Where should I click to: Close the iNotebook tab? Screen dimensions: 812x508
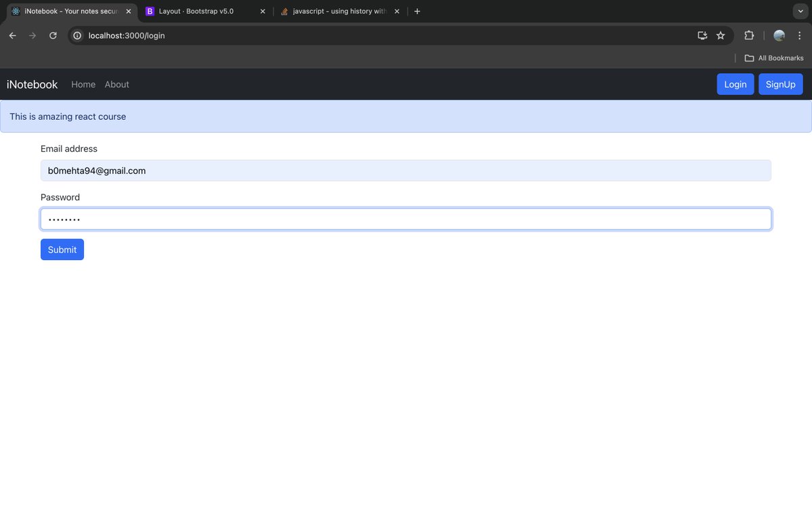coord(129,12)
